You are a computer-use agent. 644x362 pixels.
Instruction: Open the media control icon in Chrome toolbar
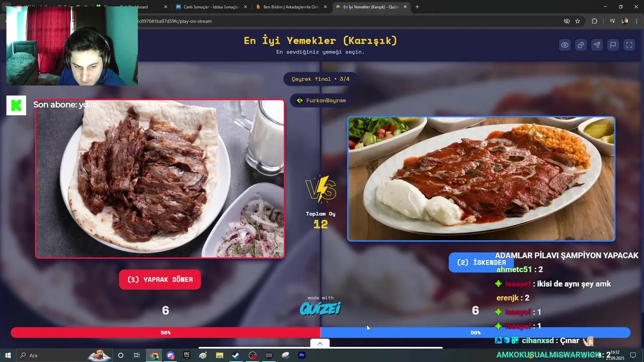pos(612,21)
